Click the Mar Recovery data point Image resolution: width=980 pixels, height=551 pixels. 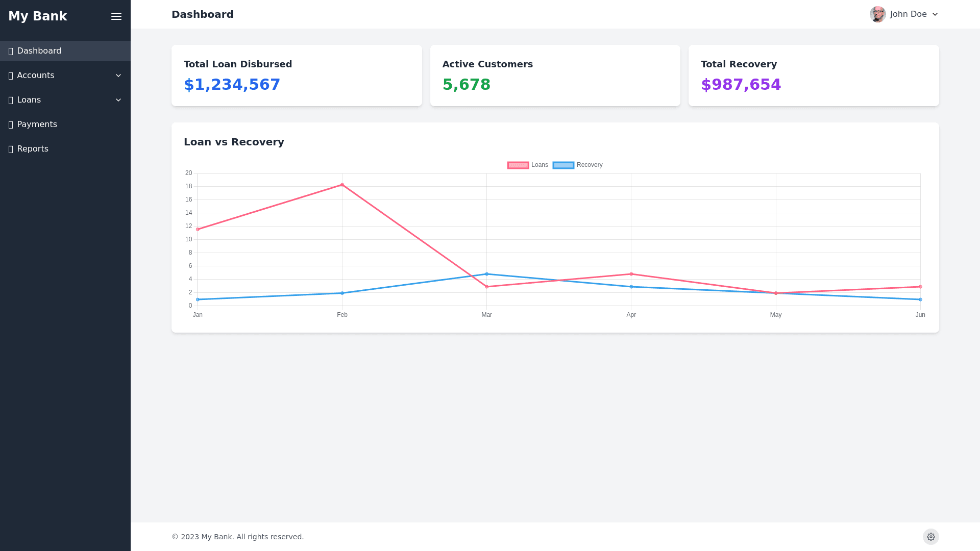(486, 274)
